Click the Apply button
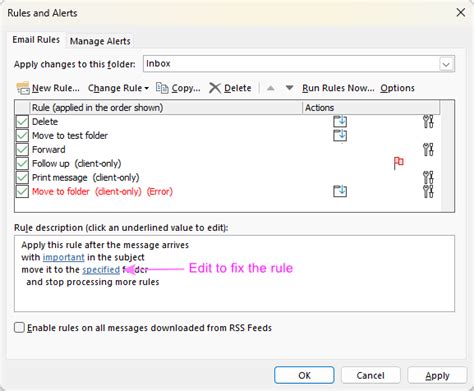Screen dimensions: 474x391 click(437, 376)
